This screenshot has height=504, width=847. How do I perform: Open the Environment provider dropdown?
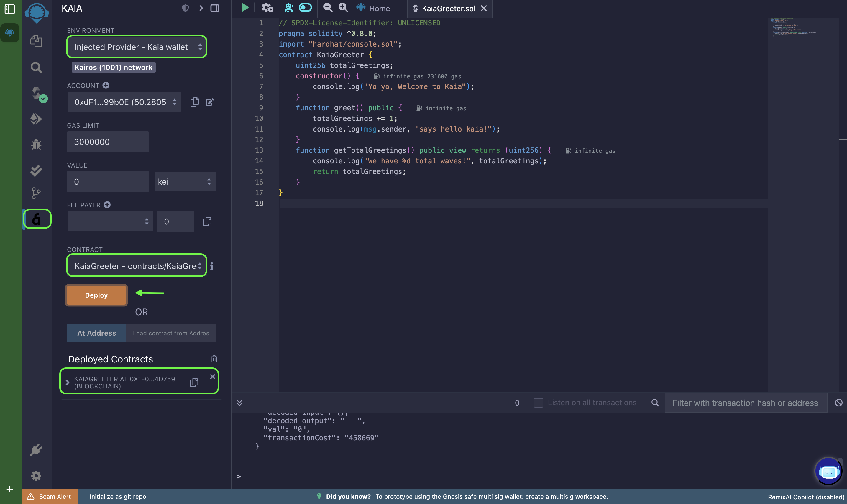tap(137, 47)
